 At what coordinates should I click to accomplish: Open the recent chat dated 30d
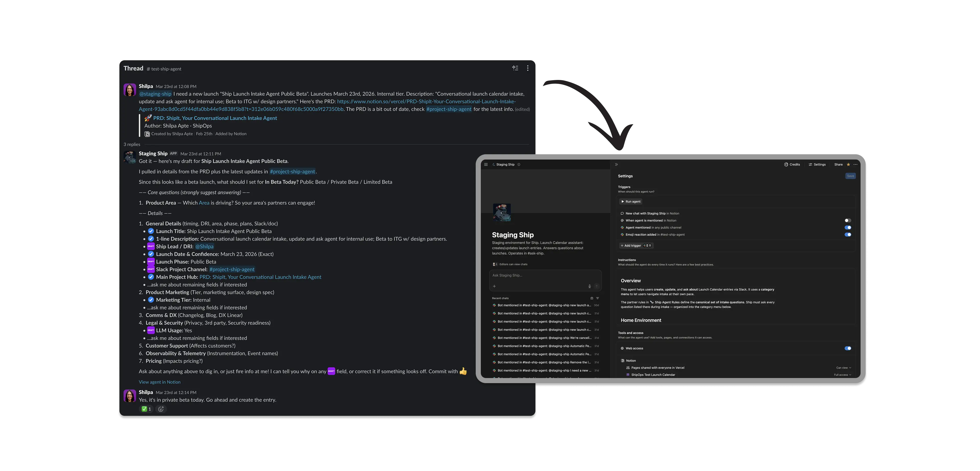pyautogui.click(x=546, y=305)
